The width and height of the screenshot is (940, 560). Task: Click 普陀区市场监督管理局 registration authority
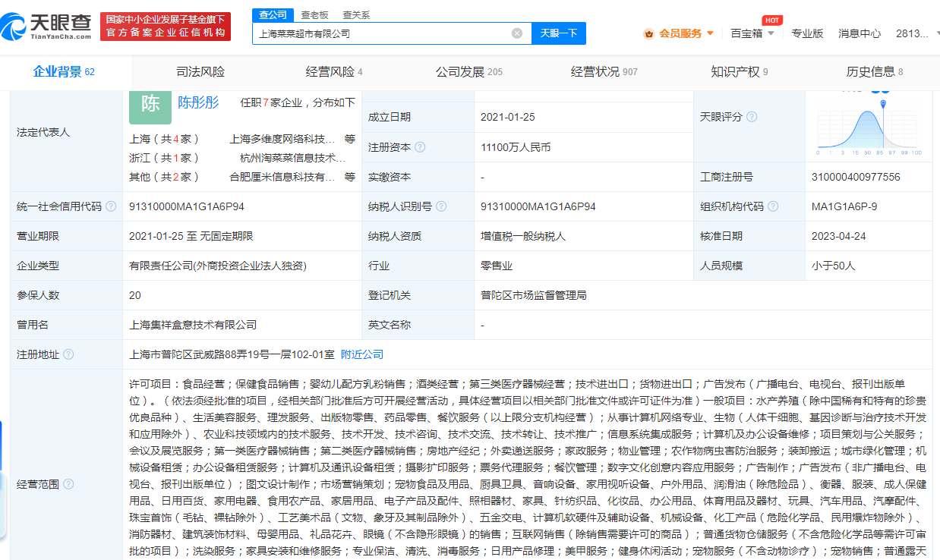[534, 295]
